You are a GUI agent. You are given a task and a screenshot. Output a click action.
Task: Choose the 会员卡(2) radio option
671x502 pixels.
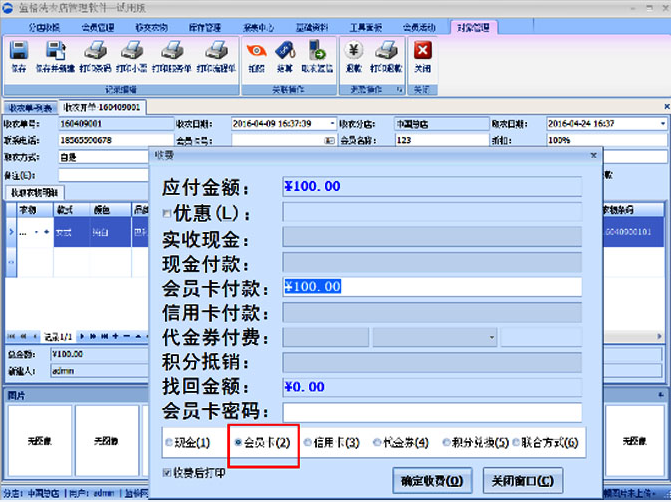[x=237, y=442]
